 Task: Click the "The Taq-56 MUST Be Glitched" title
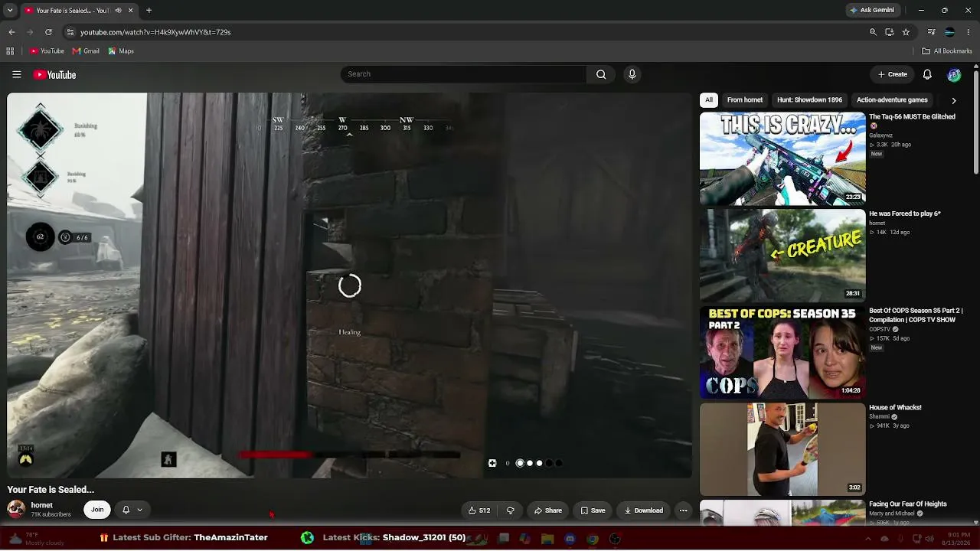coord(912,116)
